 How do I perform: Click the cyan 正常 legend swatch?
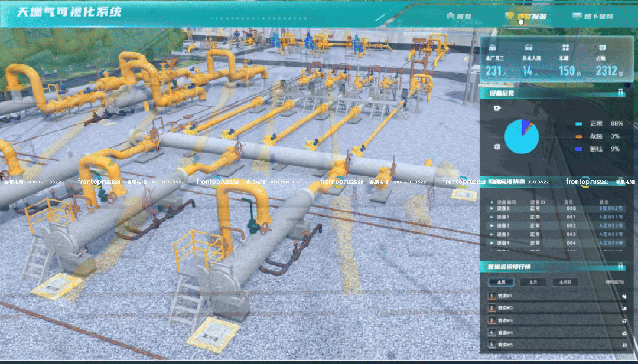click(x=578, y=124)
